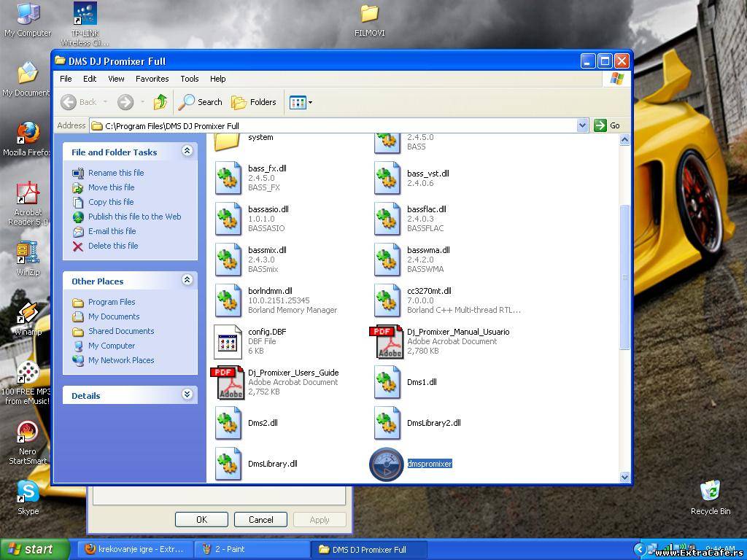Viewport: 747px width, 560px height.
Task: Select Dj_Promixer_Manual_Usuario PDF icon
Action: click(387, 342)
